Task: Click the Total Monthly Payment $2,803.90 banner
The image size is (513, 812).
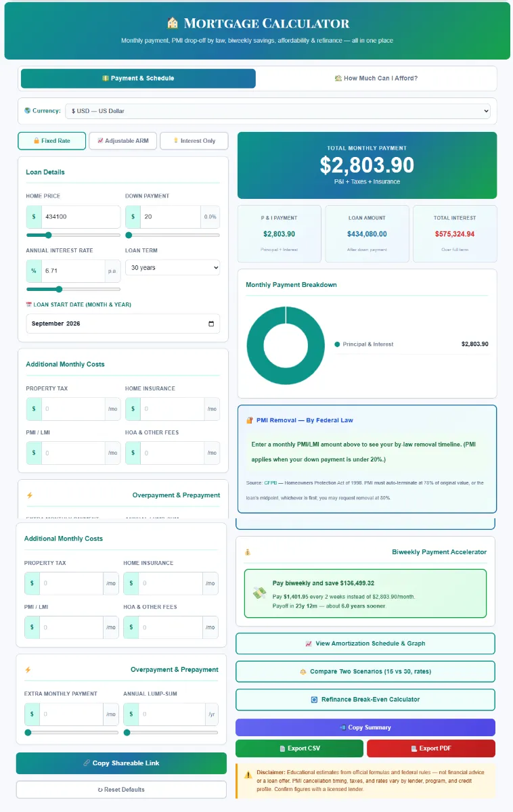Action: click(367, 165)
